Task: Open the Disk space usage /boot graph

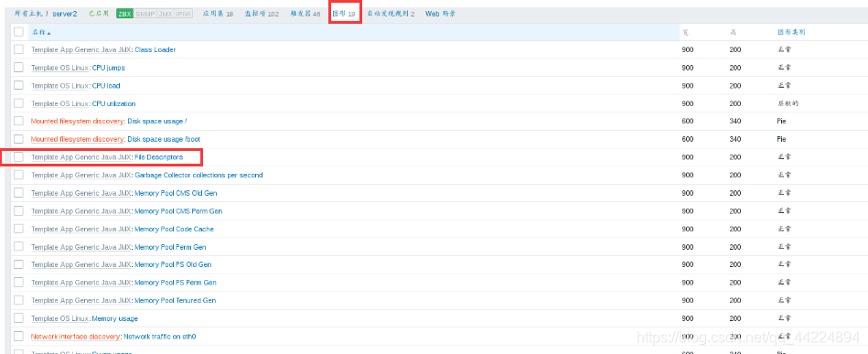Action: click(164, 139)
